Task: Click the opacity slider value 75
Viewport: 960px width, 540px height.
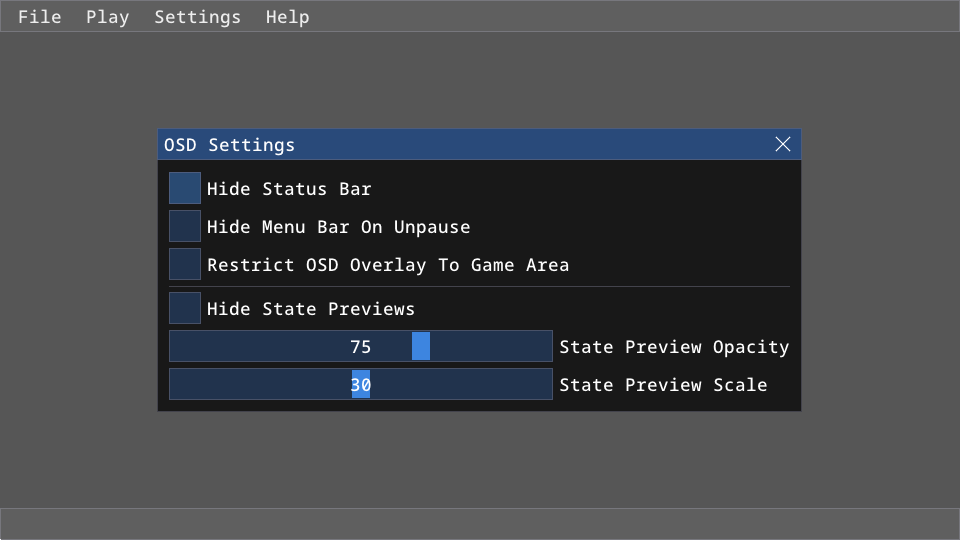Action: point(361,347)
